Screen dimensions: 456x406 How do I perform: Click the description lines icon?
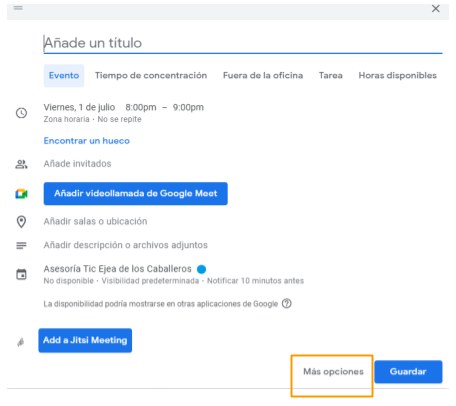click(x=21, y=246)
